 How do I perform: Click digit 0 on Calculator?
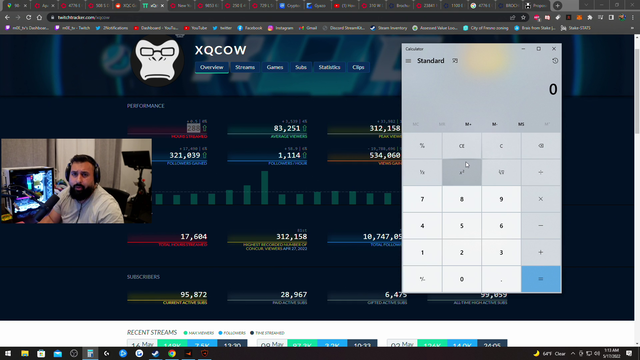(x=462, y=279)
